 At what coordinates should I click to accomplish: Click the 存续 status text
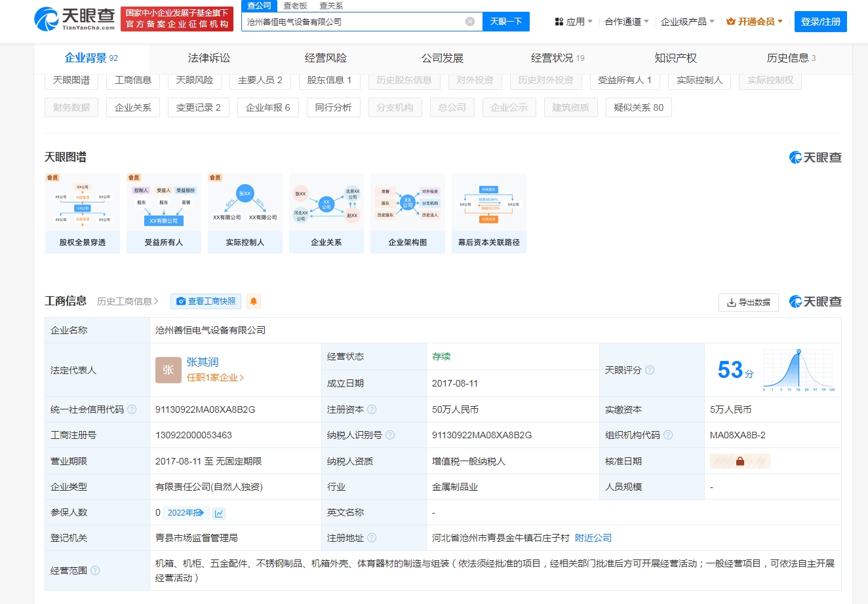441,356
